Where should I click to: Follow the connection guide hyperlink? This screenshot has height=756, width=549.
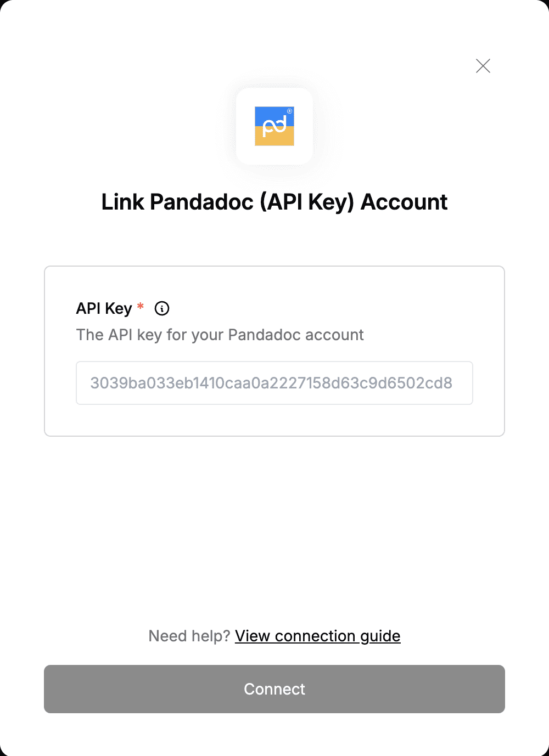(318, 636)
